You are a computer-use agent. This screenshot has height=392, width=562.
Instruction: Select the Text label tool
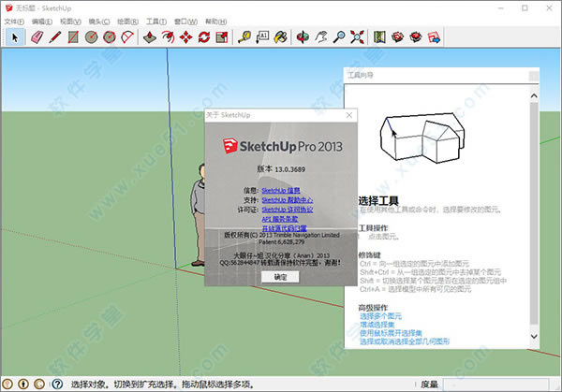click(x=262, y=37)
